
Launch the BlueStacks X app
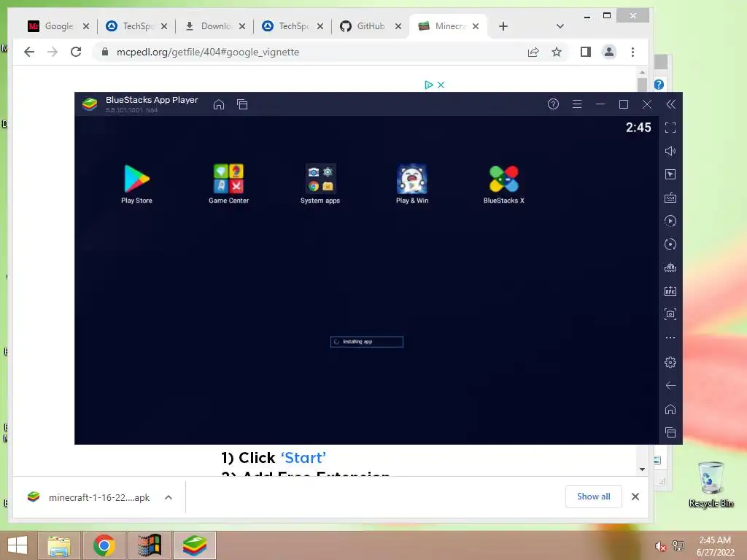pyautogui.click(x=503, y=184)
